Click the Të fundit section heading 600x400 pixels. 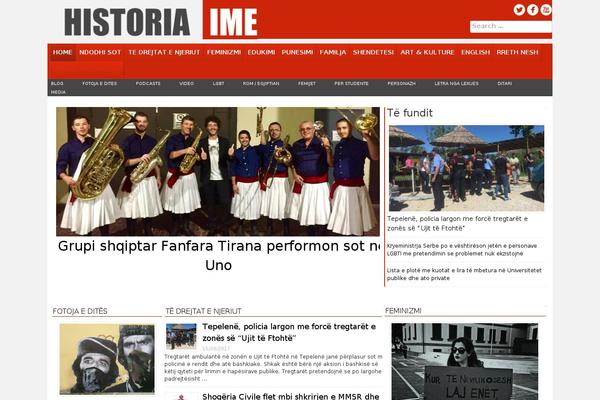pos(409,113)
